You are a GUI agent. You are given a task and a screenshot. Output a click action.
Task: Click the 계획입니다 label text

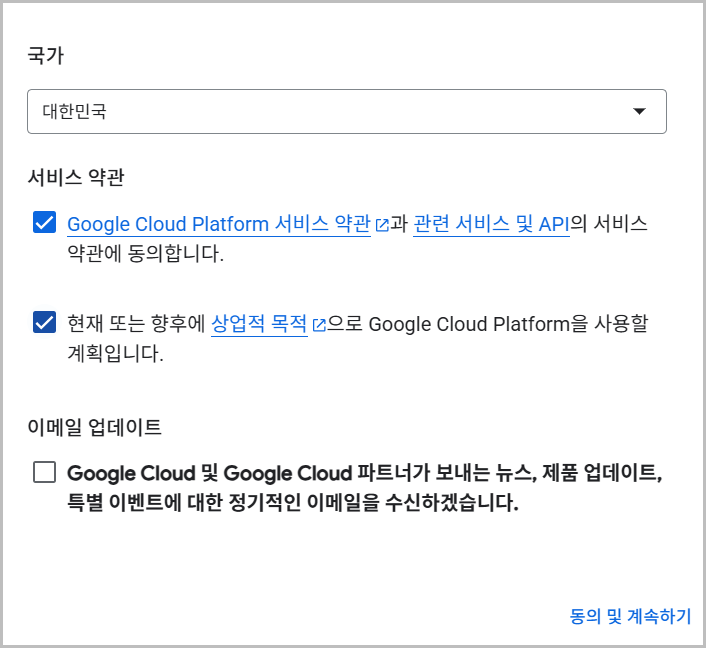pos(114,354)
